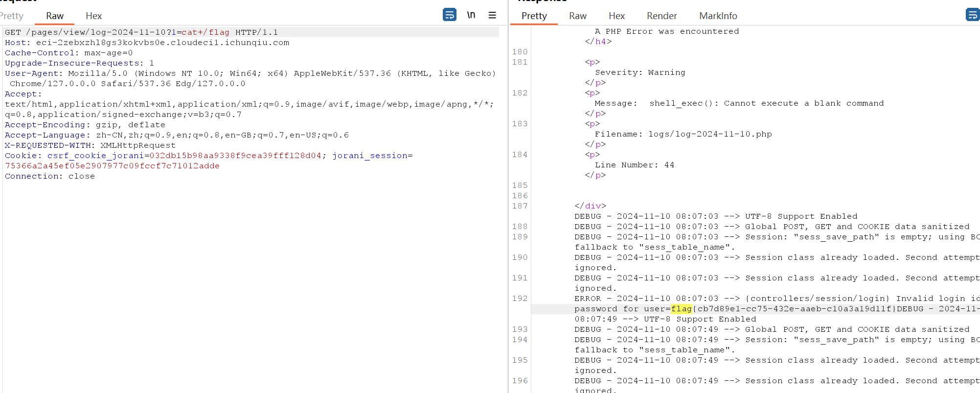Select the response pane Pretty tab
Image resolution: width=980 pixels, height=393 pixels.
[x=534, y=16]
